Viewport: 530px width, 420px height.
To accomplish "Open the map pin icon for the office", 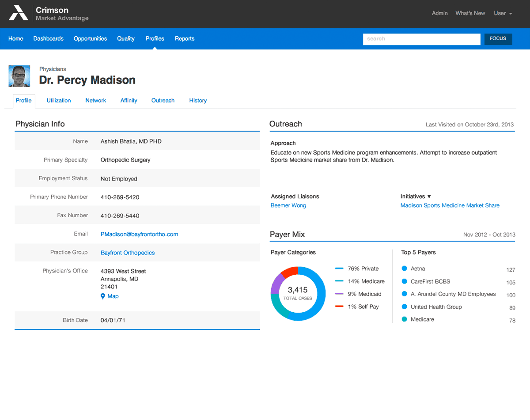I will [x=103, y=296].
